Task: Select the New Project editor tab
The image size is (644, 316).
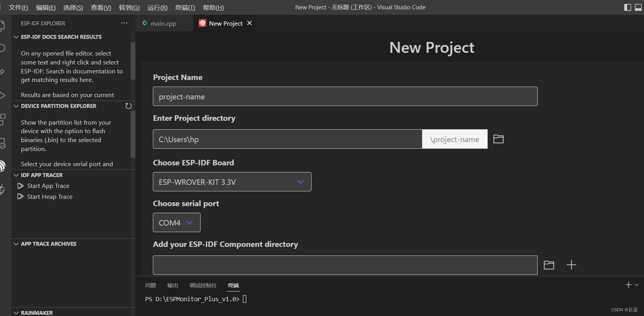Action: [225, 23]
